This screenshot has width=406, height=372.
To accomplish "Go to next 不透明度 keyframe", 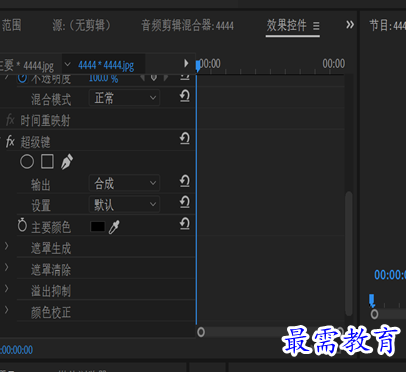I will tap(165, 78).
